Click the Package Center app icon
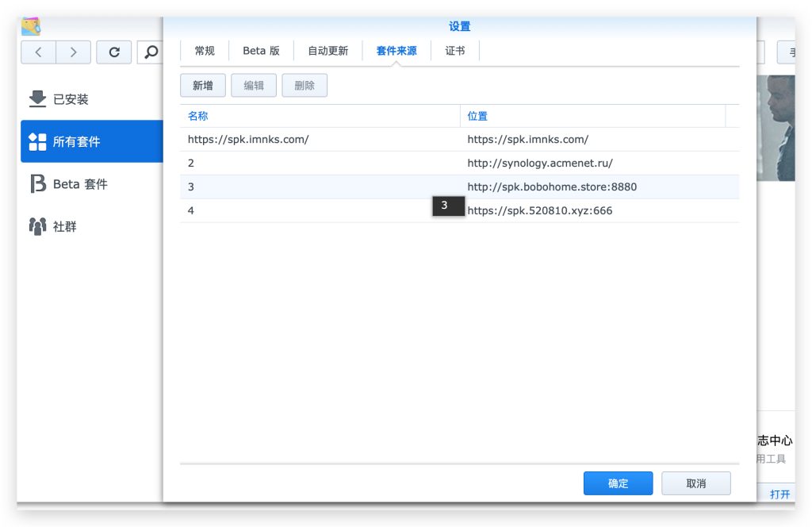812x527 pixels. (31, 26)
